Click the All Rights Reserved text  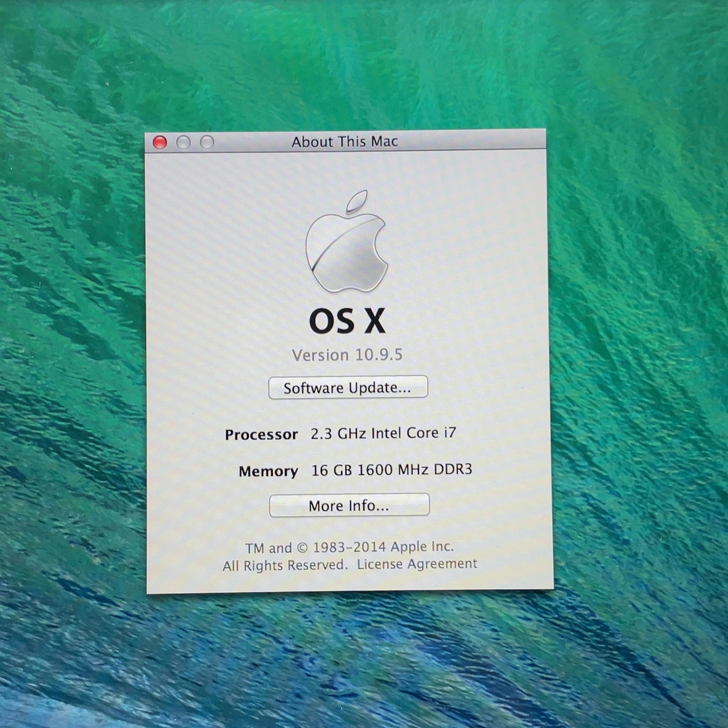[x=285, y=565]
